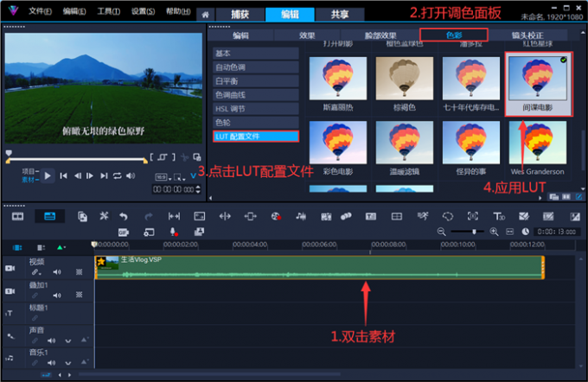The width and height of the screenshot is (588, 382).
Task: Set mark-in bracket in preview
Action: click(x=151, y=157)
